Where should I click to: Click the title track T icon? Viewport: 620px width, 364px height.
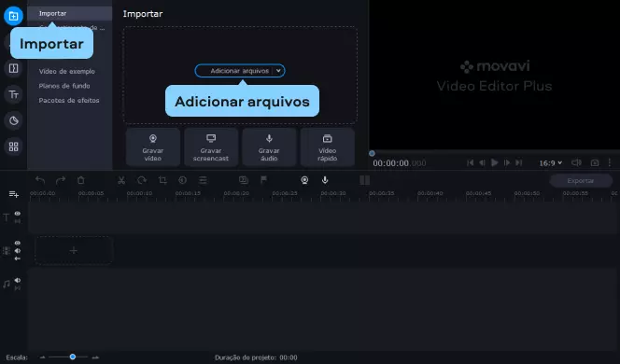click(6, 217)
